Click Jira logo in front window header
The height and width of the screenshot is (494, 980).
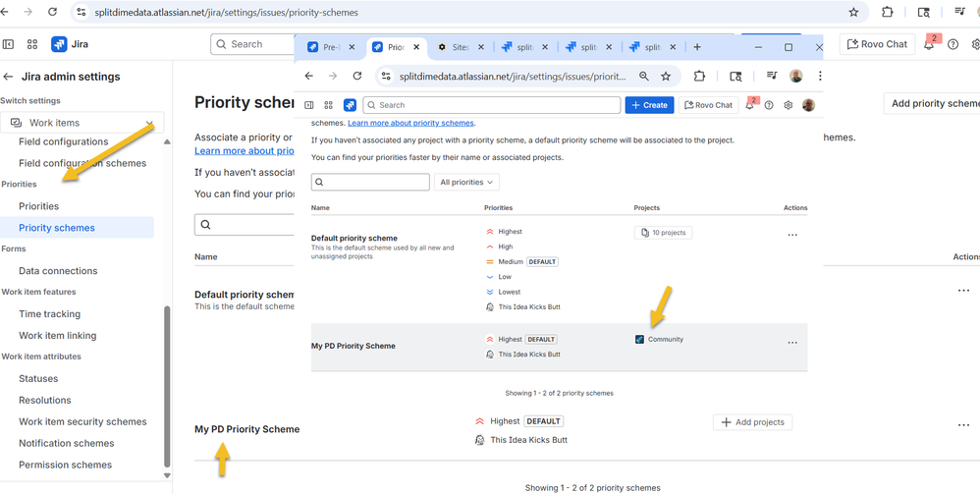click(350, 105)
